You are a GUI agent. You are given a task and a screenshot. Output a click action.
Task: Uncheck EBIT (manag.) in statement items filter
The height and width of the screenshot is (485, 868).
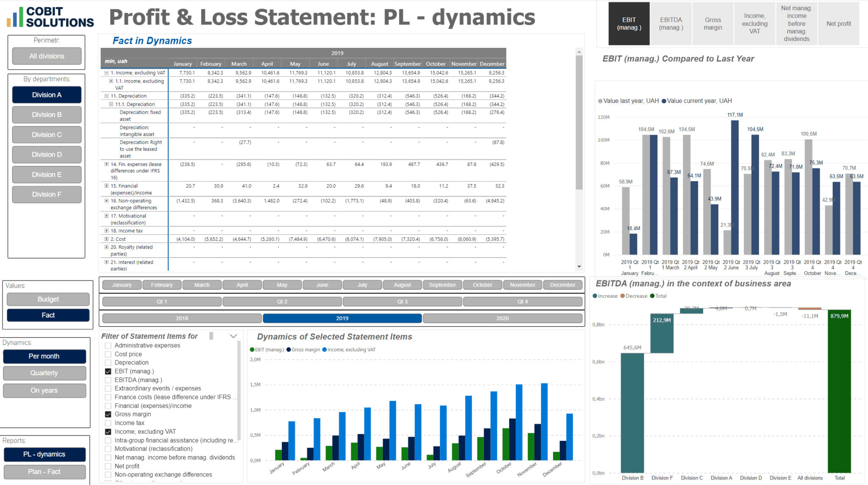[107, 371]
